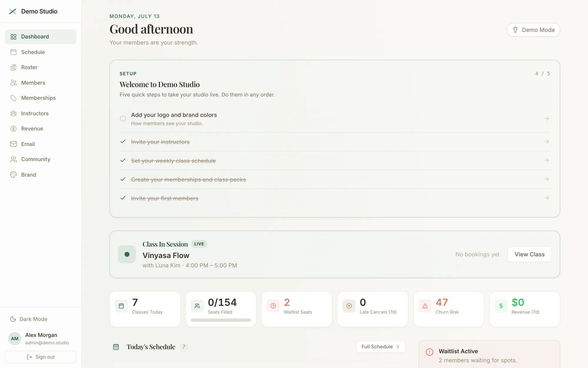Click the Demo Studio logo icon
The image size is (588, 368).
[x=13, y=11]
